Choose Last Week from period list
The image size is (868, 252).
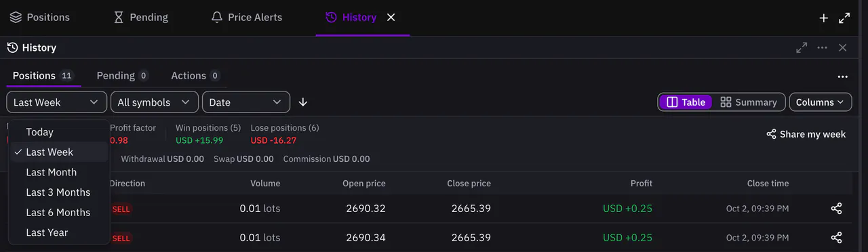point(58,152)
